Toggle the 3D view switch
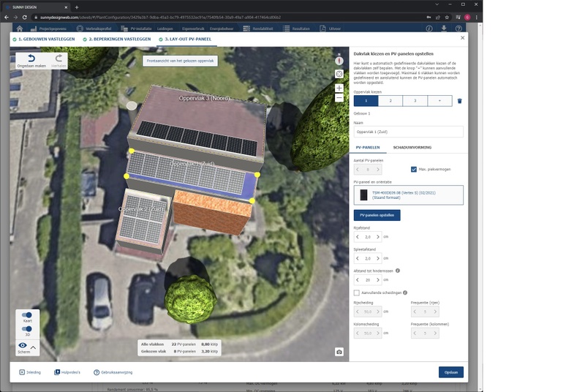The image size is (585, 392). pyautogui.click(x=27, y=329)
